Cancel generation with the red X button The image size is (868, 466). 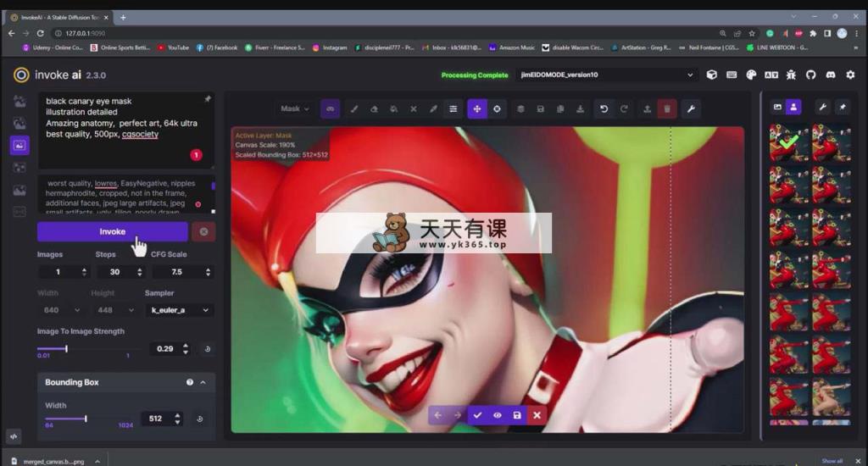(x=203, y=232)
